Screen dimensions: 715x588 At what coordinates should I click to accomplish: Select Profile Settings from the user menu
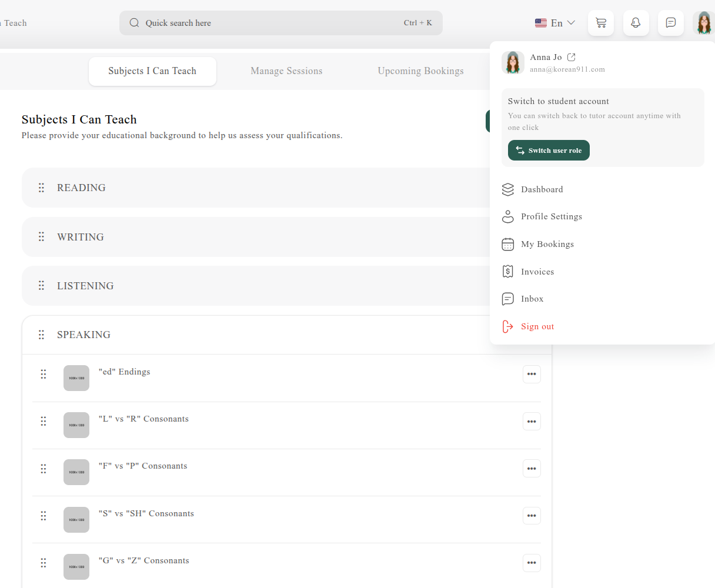(x=551, y=216)
